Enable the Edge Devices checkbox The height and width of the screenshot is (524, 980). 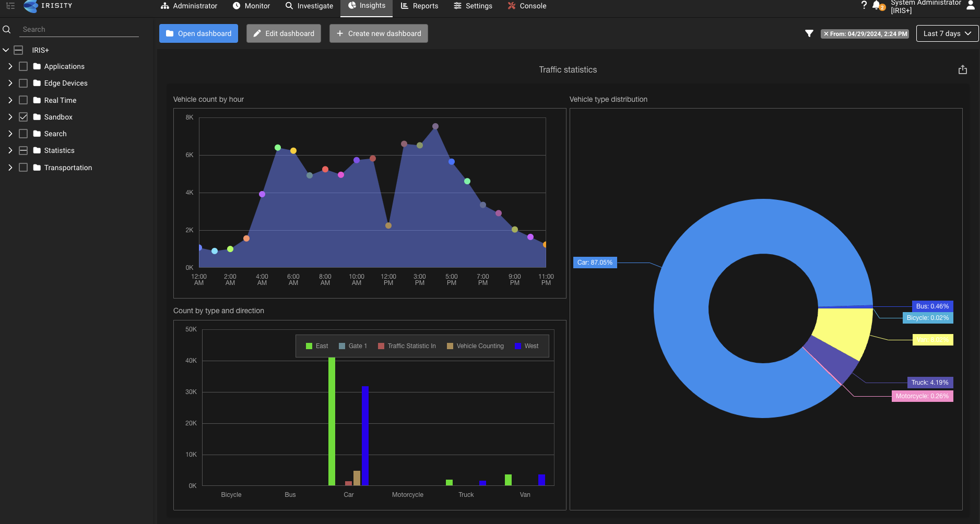point(23,82)
